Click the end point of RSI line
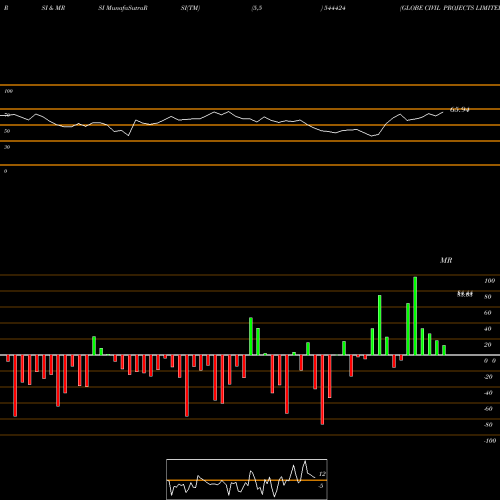The image size is (500, 500). 443,112
